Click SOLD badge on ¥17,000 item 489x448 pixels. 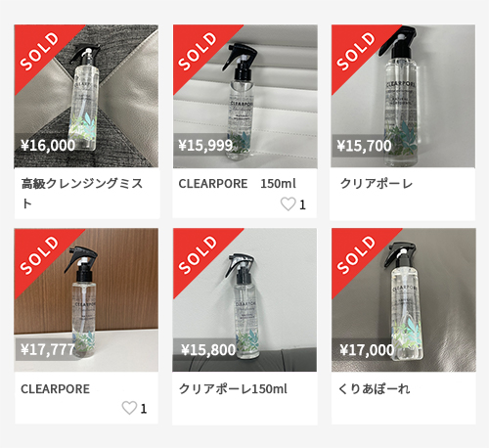[x=357, y=254]
